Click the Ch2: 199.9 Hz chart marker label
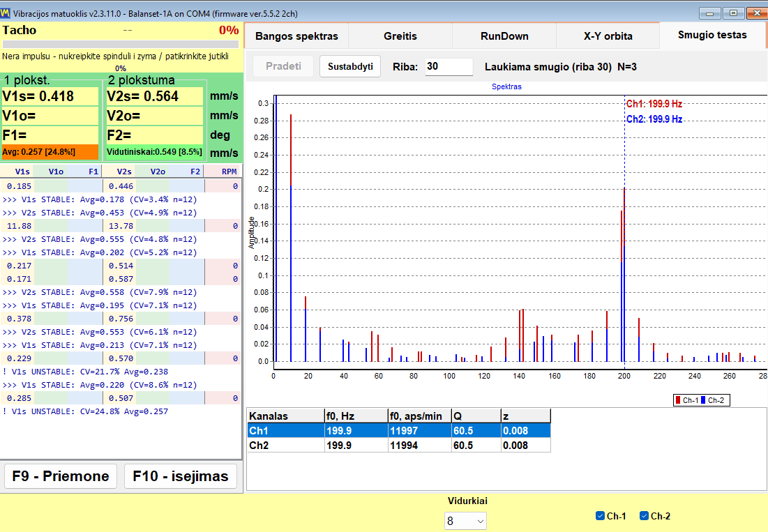 pos(654,119)
